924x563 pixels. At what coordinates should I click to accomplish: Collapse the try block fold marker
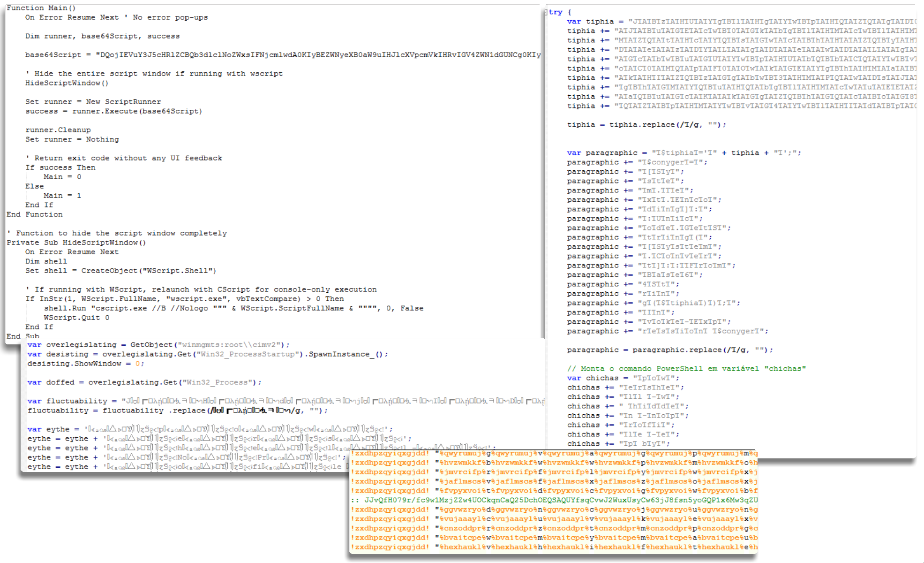click(546, 12)
